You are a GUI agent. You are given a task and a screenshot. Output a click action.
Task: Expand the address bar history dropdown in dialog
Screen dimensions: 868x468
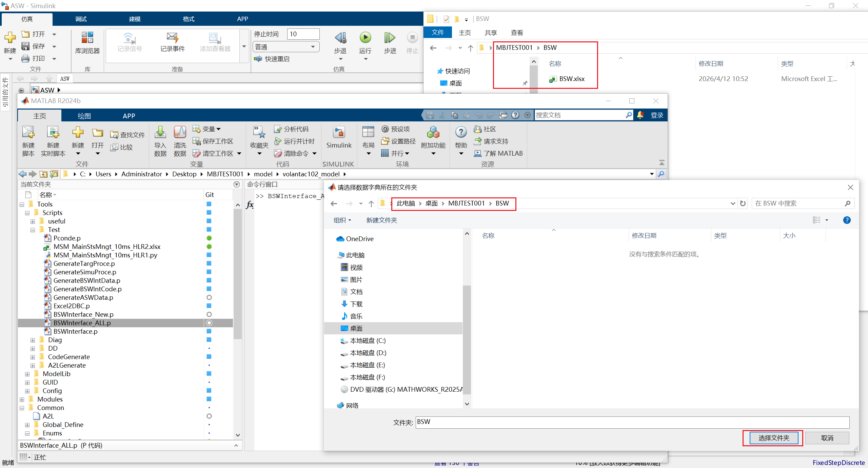[733, 203]
